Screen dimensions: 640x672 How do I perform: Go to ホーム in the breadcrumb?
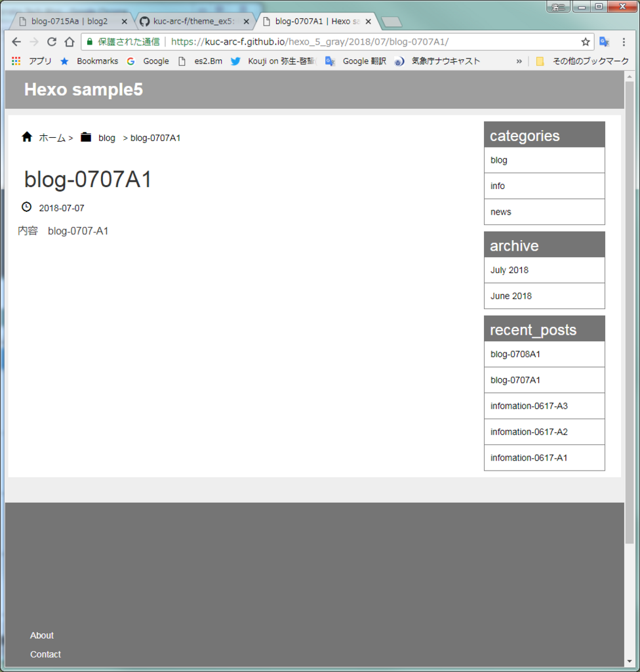(52, 138)
